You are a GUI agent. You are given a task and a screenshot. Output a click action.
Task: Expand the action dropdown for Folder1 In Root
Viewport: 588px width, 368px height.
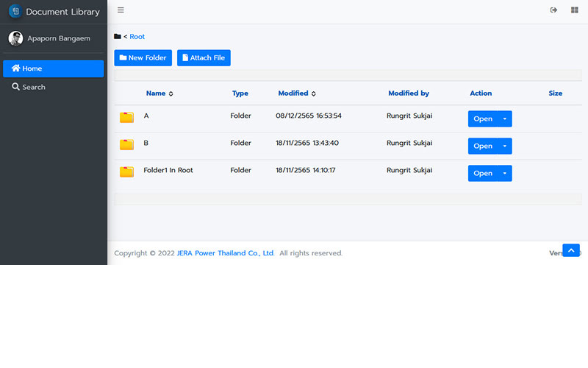(505, 173)
